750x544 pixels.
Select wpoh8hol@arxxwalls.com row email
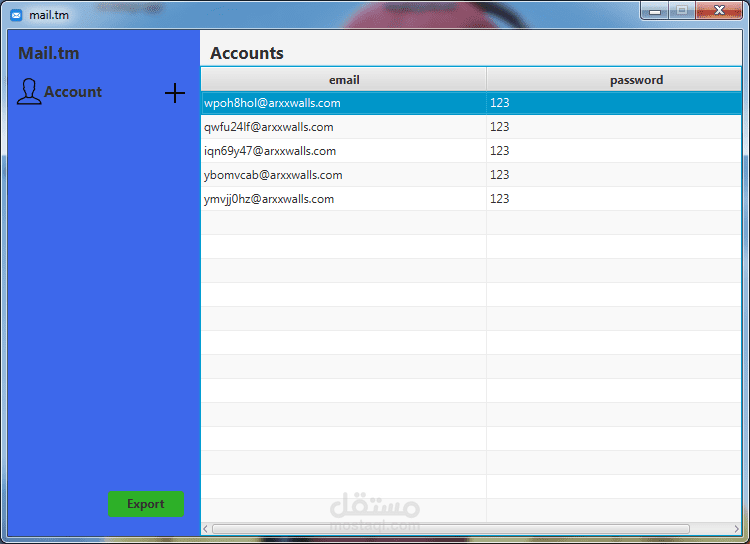[x=272, y=103]
